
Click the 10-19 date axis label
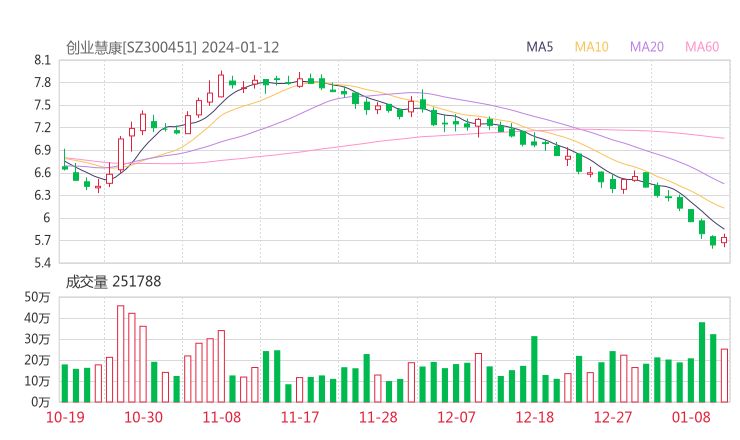pos(65,417)
